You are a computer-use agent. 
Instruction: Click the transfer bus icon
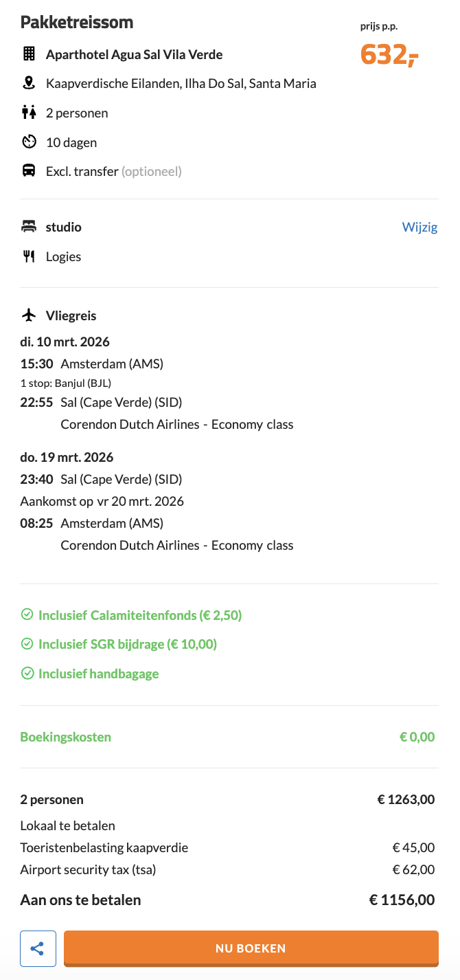[29, 171]
